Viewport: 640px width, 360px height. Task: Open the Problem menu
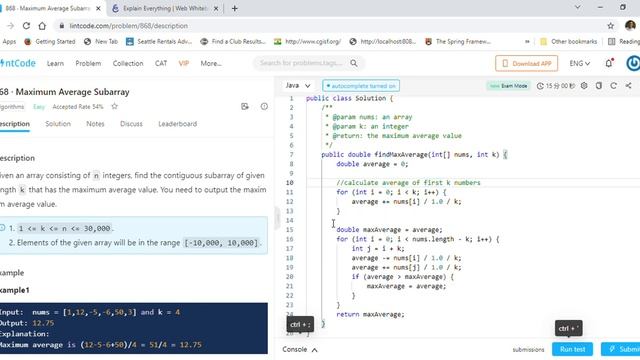(x=88, y=63)
